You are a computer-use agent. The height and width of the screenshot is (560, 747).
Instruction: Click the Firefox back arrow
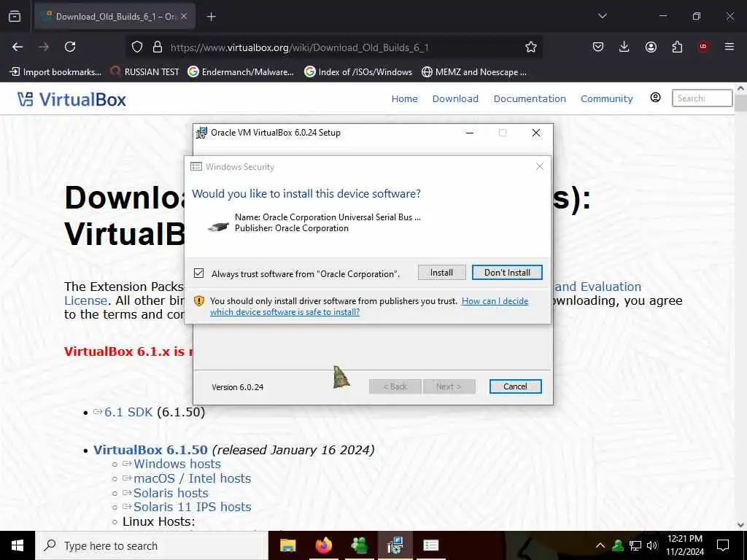(18, 47)
